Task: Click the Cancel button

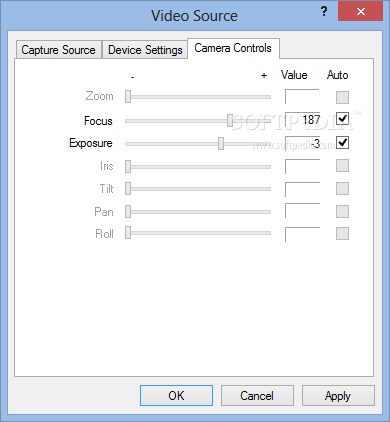Action: pyautogui.click(x=257, y=396)
